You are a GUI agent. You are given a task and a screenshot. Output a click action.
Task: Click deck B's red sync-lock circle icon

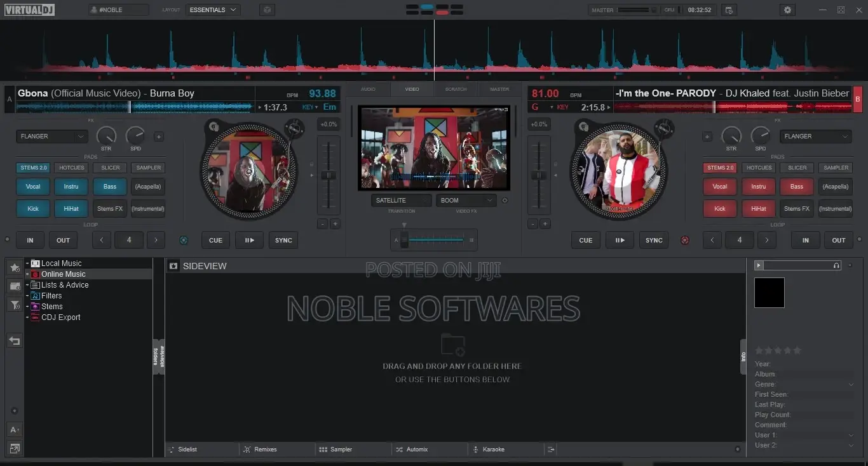click(x=684, y=240)
